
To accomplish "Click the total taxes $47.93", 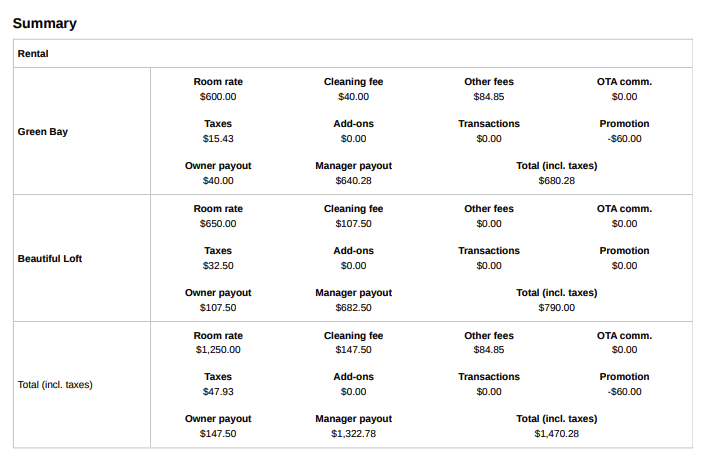I will click(x=218, y=392).
